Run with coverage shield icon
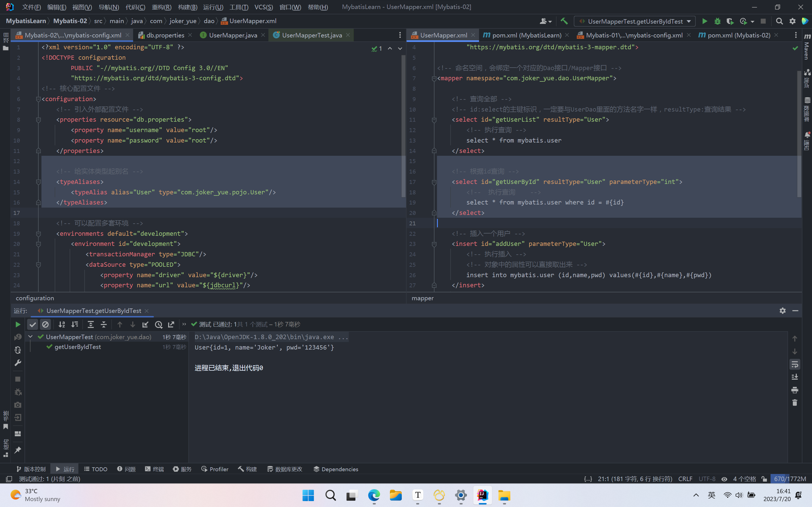The height and width of the screenshot is (507, 812). click(730, 21)
